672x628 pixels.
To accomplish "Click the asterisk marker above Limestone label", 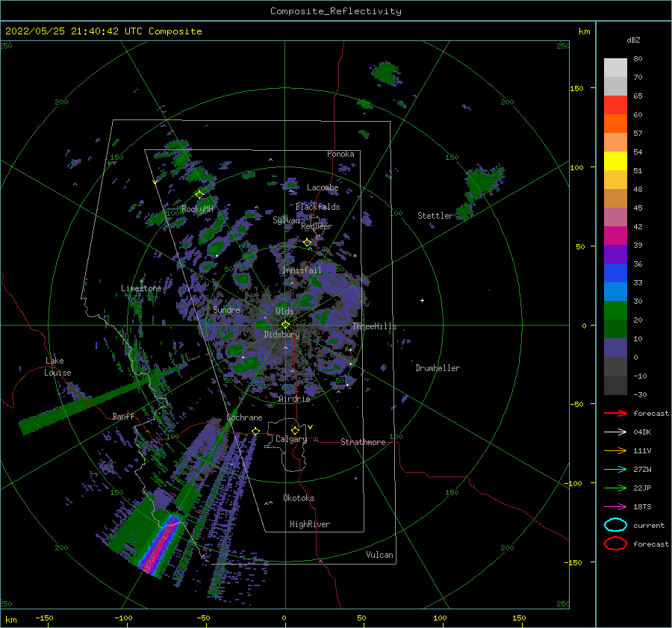I will pyautogui.click(x=141, y=282).
